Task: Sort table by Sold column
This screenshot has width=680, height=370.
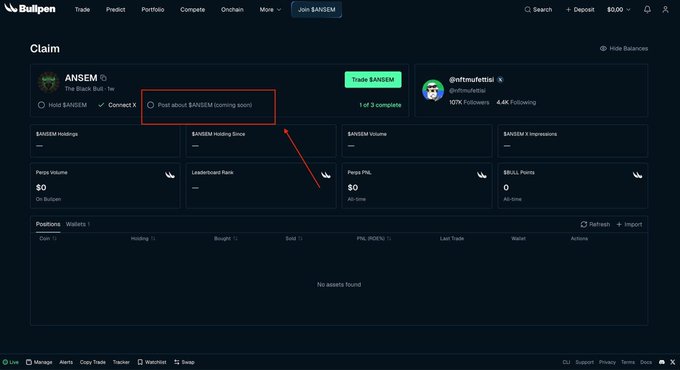Action: (x=294, y=239)
